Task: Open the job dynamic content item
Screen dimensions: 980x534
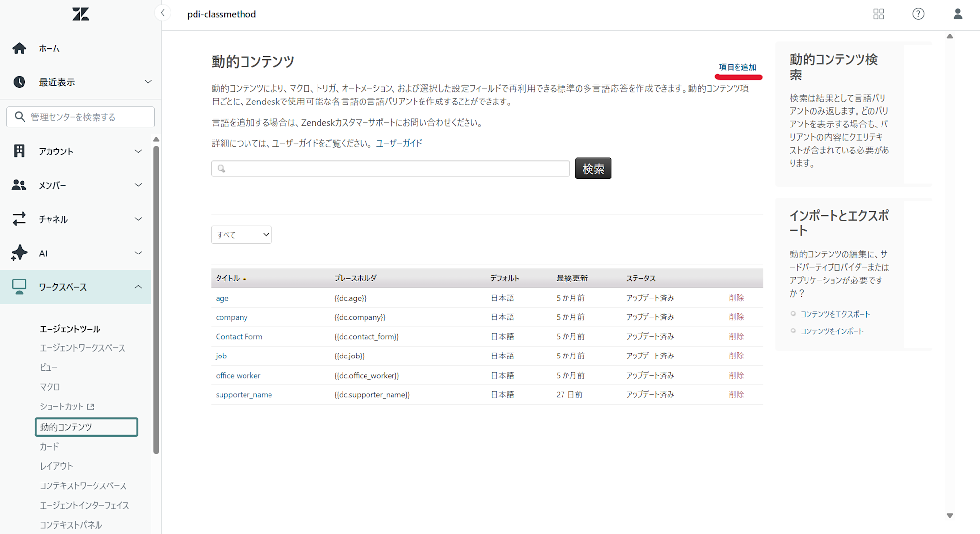Action: pos(221,356)
